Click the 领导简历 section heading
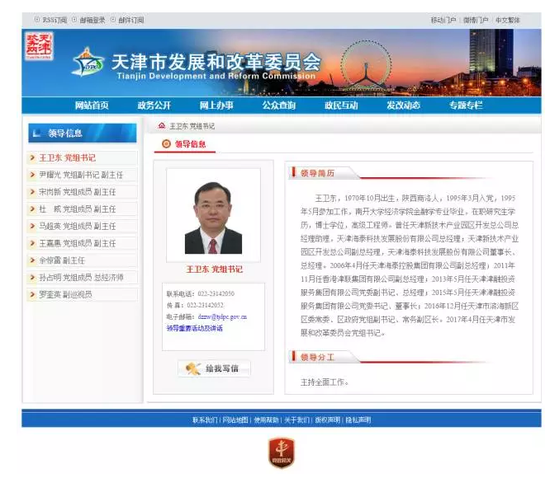Screen dimensions: 550x478 [x=317, y=173]
